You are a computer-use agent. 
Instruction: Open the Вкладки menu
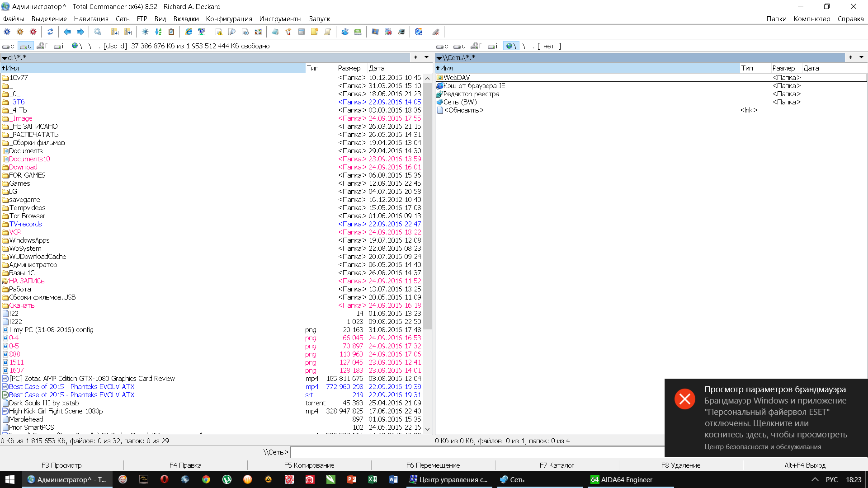point(186,19)
